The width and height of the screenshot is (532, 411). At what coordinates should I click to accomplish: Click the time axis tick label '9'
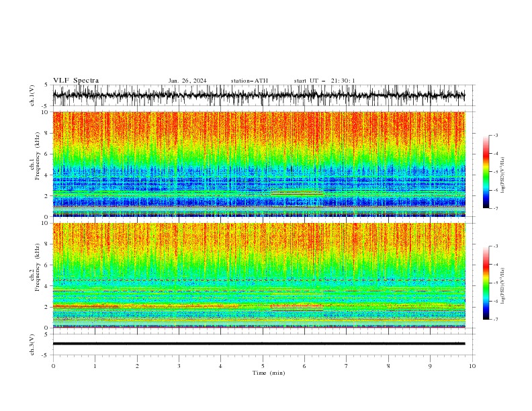pyautogui.click(x=430, y=366)
